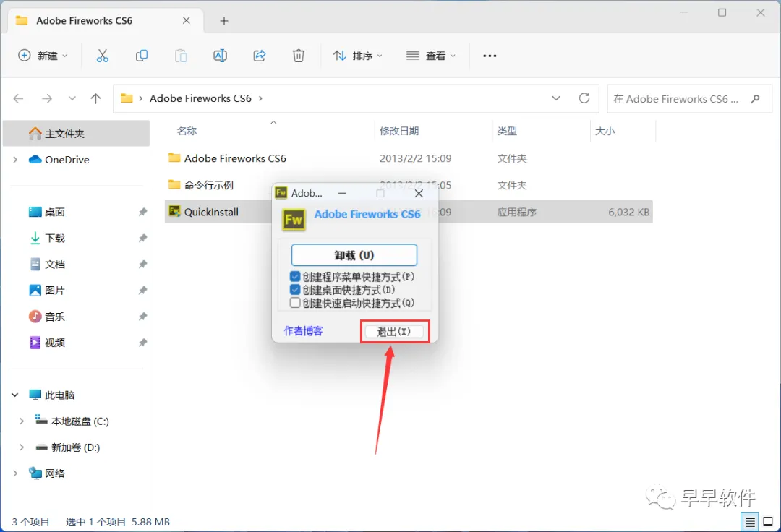Sort by 类型 column header

point(506,131)
